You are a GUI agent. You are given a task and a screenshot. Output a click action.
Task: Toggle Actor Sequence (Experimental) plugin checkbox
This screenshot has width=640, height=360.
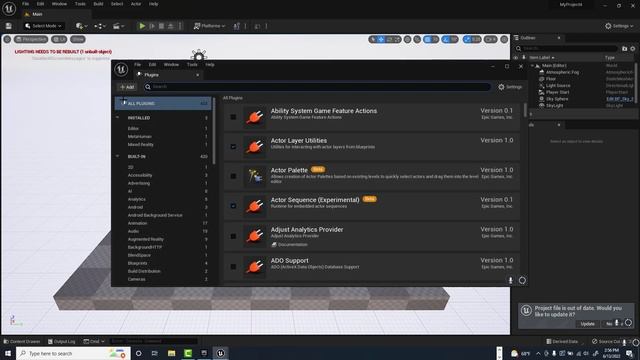(x=233, y=206)
